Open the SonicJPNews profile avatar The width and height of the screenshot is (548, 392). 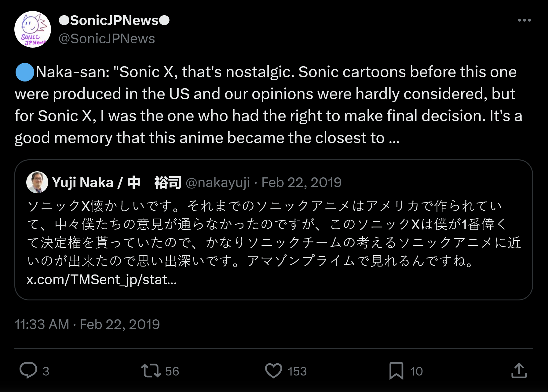coord(33,29)
